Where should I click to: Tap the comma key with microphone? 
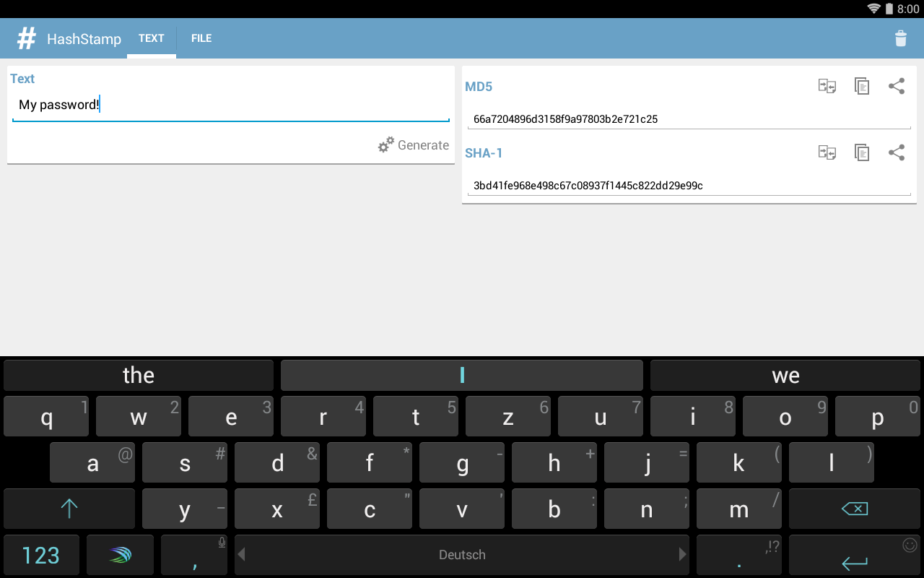pos(195,555)
